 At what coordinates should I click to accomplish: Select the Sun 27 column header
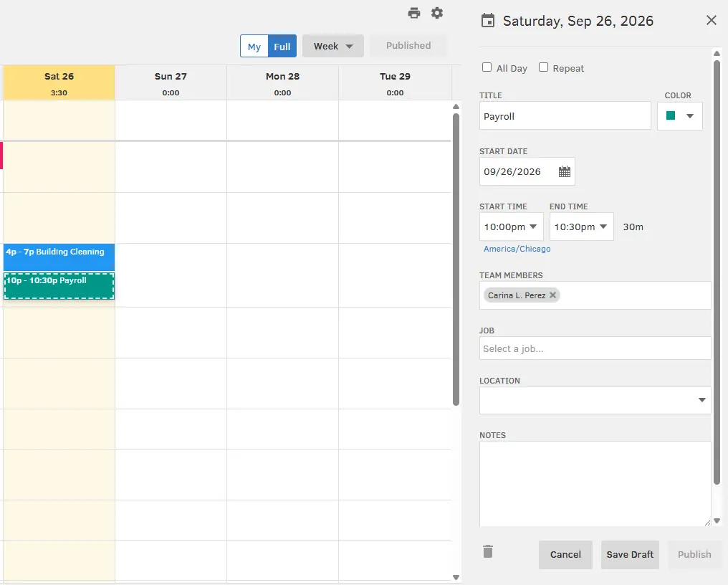(x=171, y=82)
